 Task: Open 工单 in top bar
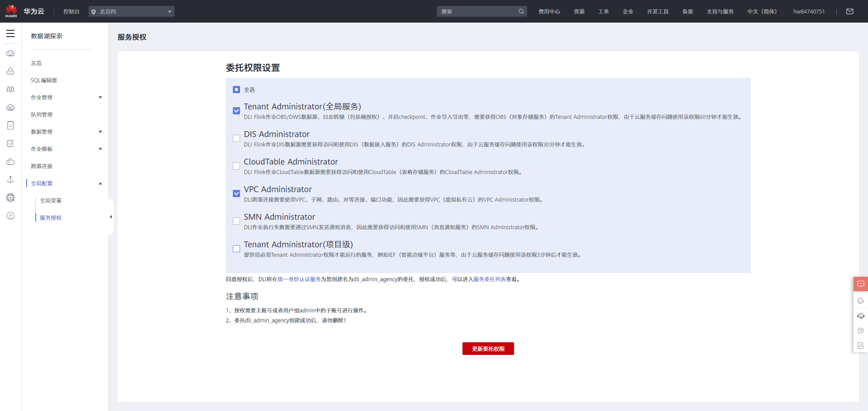(x=604, y=12)
